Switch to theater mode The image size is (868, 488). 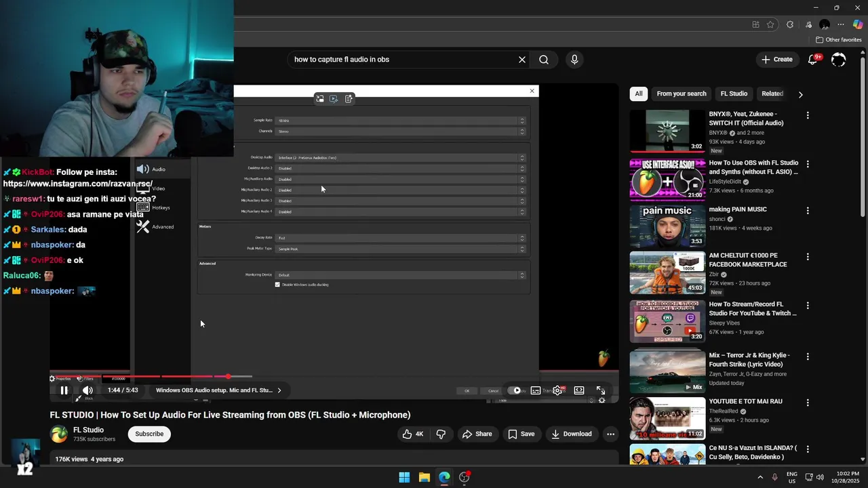[579, 390]
